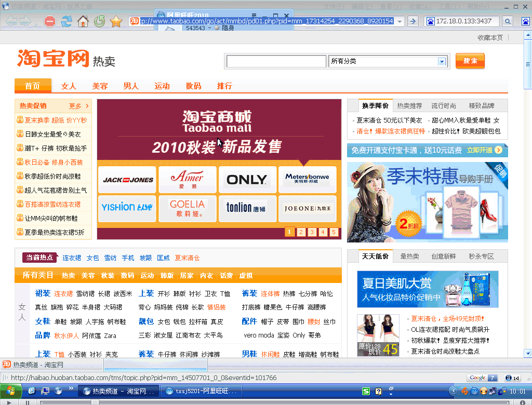Select the 秒杀专区 tab
This screenshot has width=532, height=405.
pyautogui.click(x=482, y=256)
